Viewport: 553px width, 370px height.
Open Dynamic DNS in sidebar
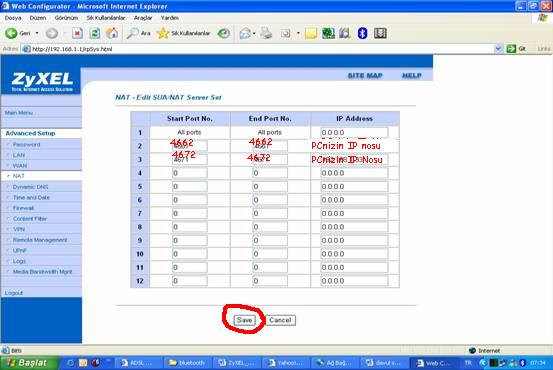(x=30, y=187)
